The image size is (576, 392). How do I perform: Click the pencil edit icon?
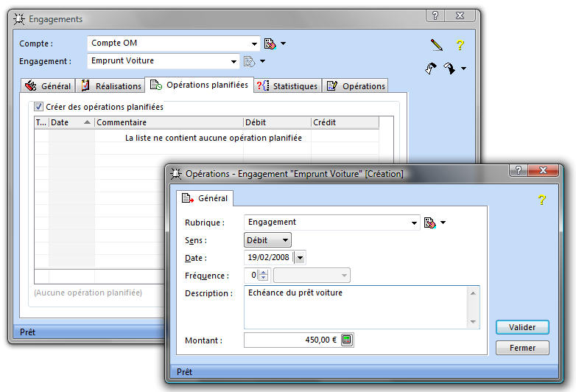(437, 45)
